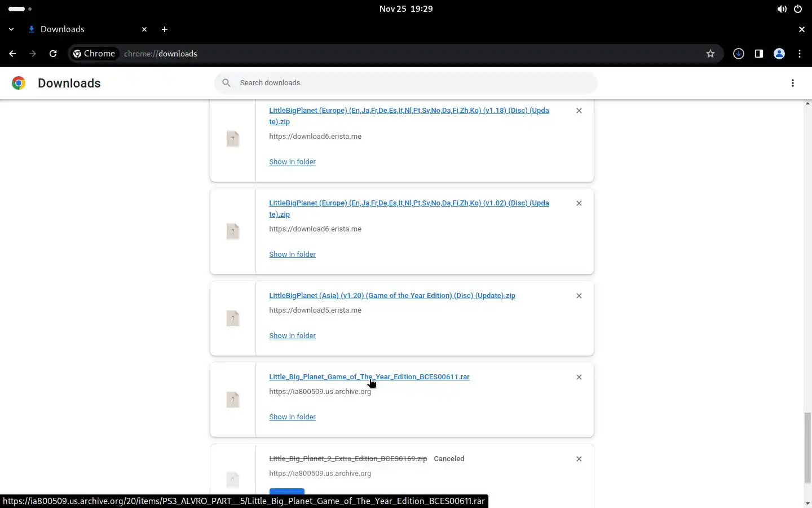This screenshot has width=812, height=508.
Task: Close the Chrome window
Action: point(802,29)
